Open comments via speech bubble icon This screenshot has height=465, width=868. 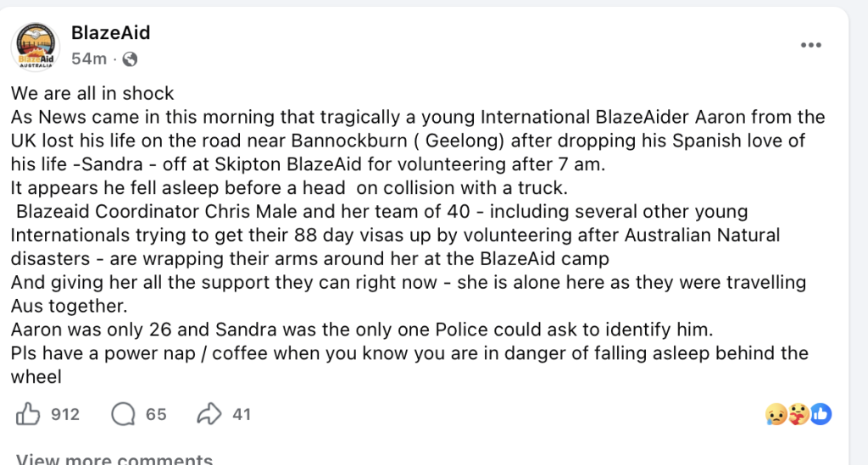[x=123, y=414]
